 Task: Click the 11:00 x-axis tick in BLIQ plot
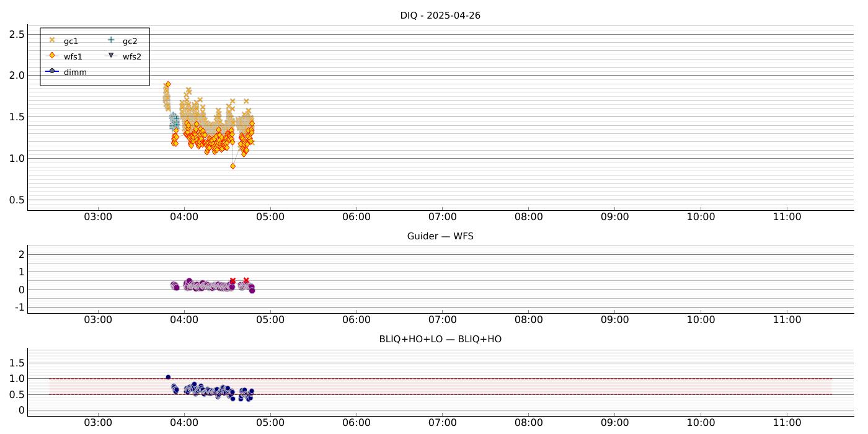(x=787, y=423)
